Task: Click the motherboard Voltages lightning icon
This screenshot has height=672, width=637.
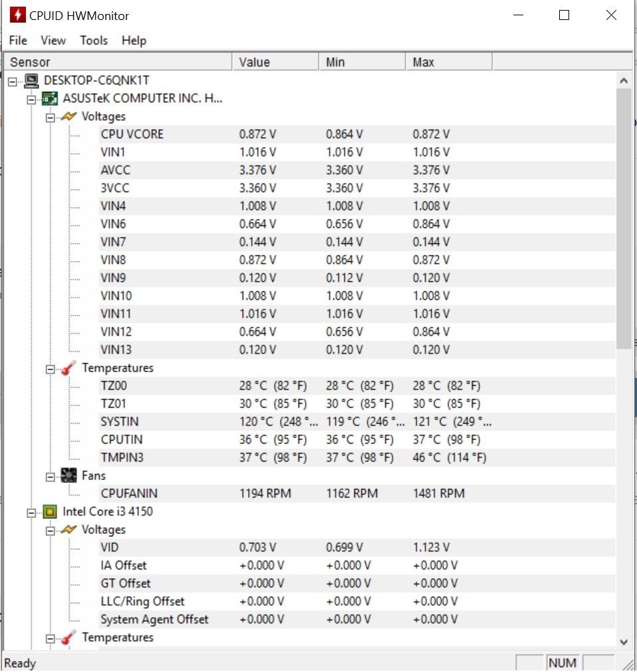Action: 68,116
